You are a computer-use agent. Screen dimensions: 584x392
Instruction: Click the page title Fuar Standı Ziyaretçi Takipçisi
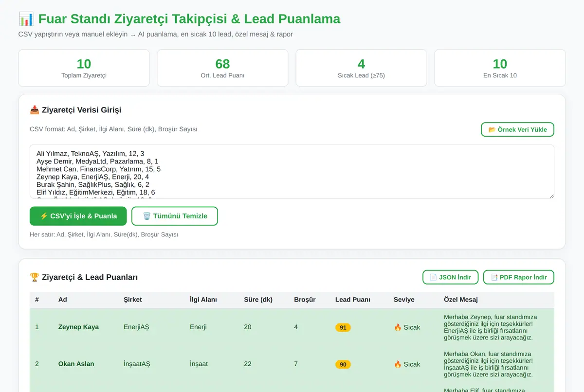189,19
